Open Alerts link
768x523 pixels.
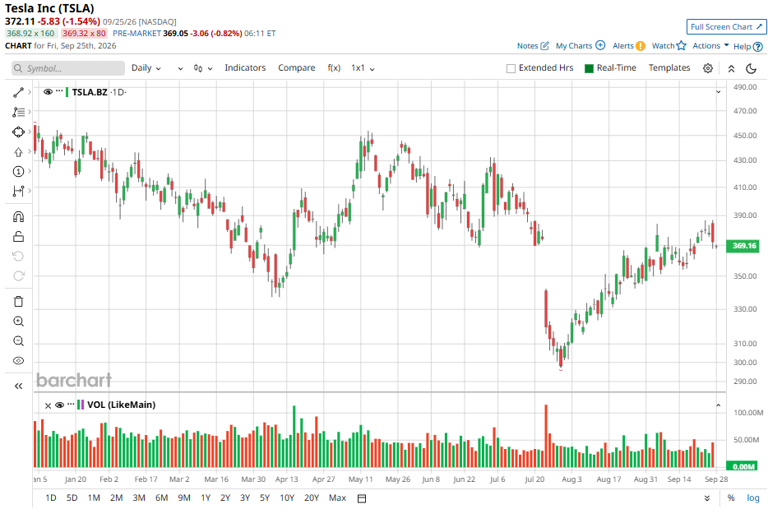[629, 46]
